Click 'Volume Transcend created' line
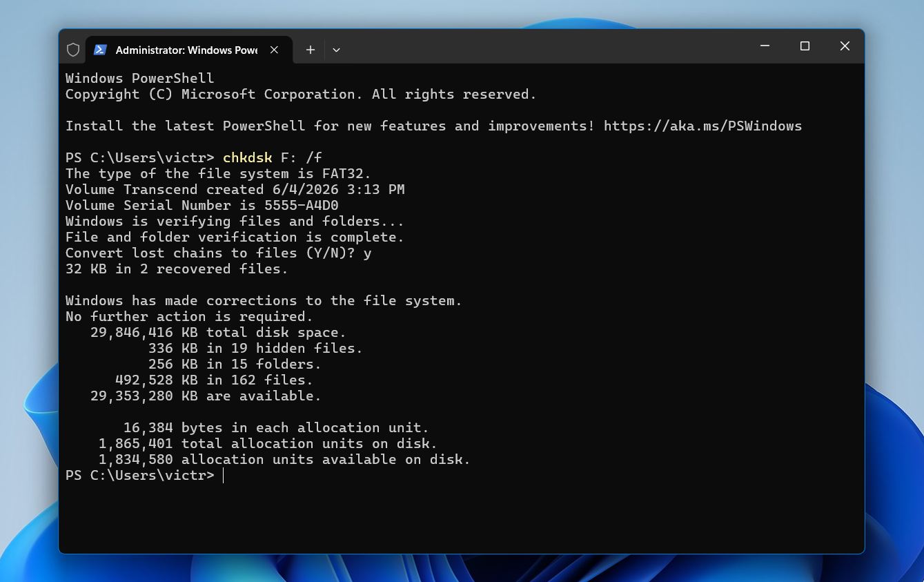 pyautogui.click(x=235, y=190)
